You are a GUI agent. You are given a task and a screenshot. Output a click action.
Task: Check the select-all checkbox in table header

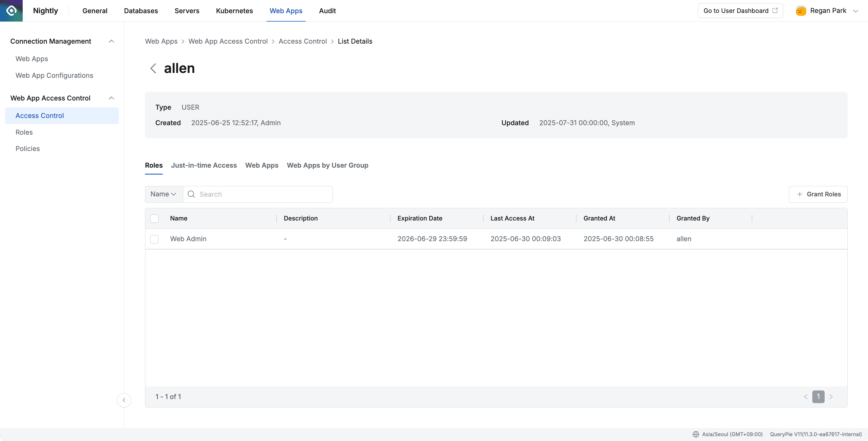click(x=154, y=218)
